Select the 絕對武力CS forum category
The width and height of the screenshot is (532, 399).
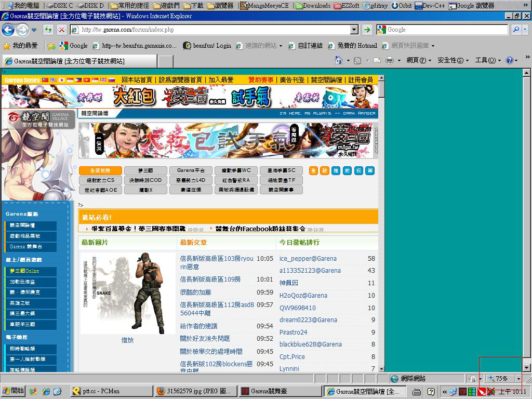(100, 180)
